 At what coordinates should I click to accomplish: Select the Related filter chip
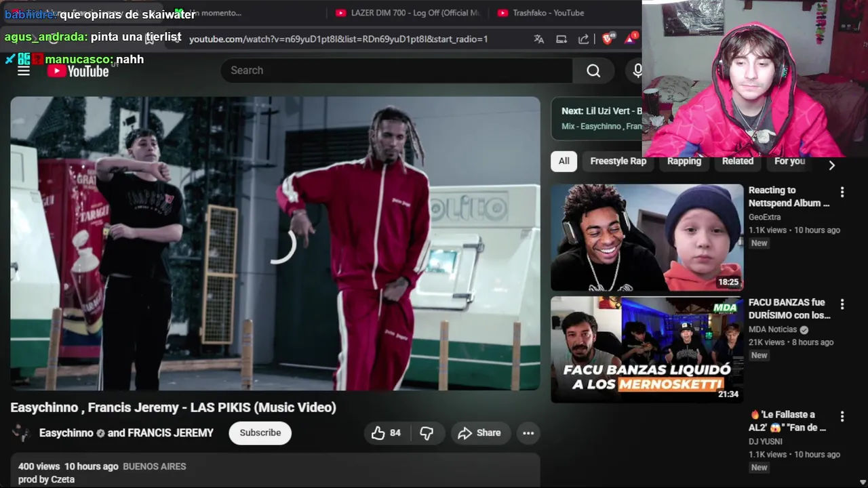[x=738, y=161]
